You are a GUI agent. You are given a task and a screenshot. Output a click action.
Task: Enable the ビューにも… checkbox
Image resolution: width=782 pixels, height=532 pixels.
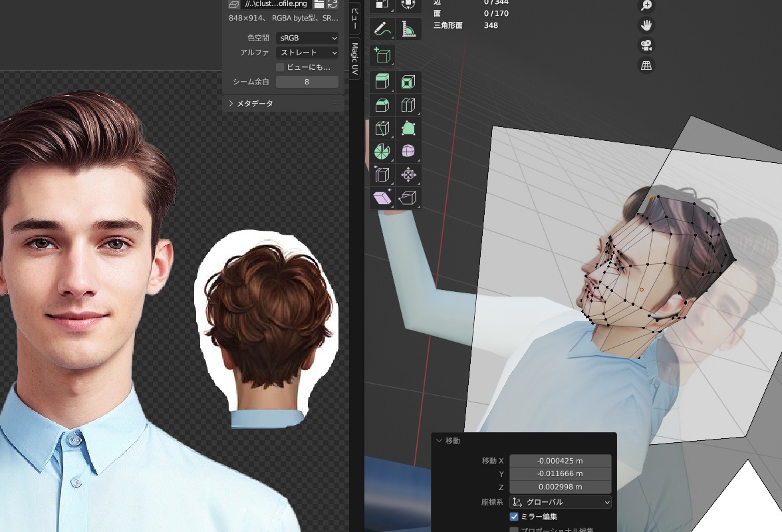click(x=280, y=67)
